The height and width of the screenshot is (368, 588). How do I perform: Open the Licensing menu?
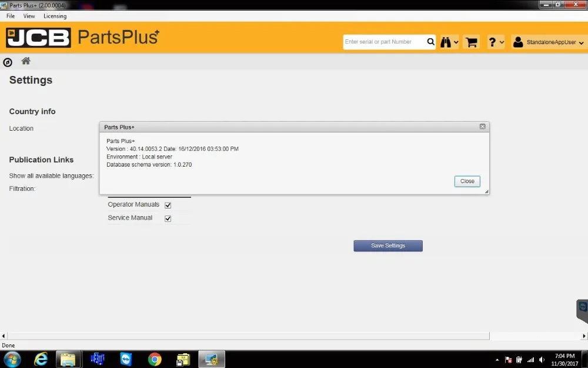click(55, 16)
